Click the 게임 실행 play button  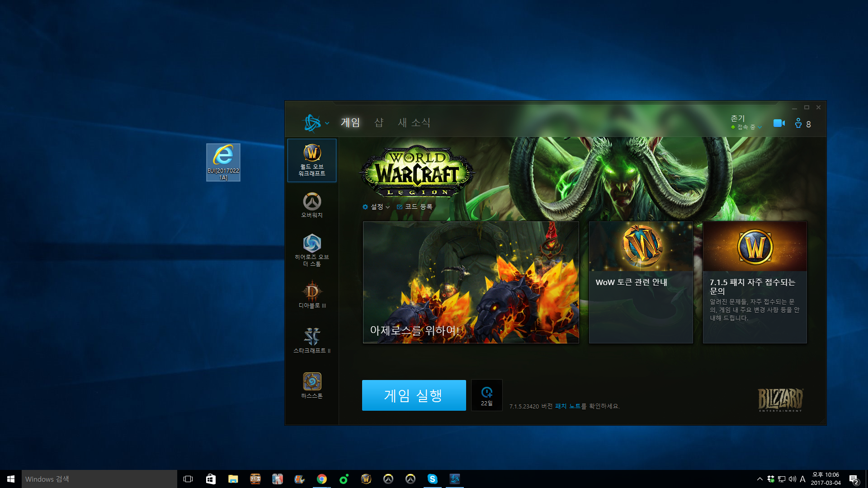[414, 395]
